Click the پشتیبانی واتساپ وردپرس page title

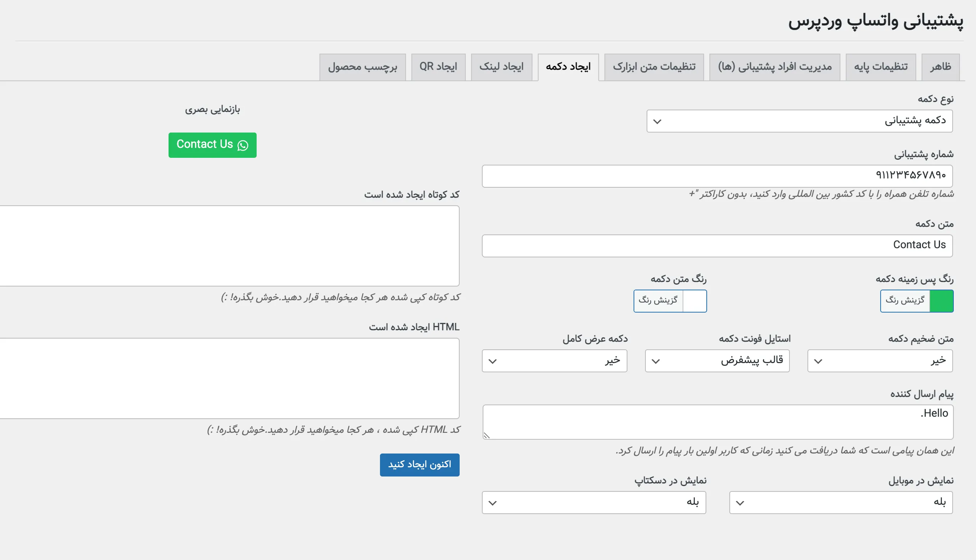pos(876,21)
